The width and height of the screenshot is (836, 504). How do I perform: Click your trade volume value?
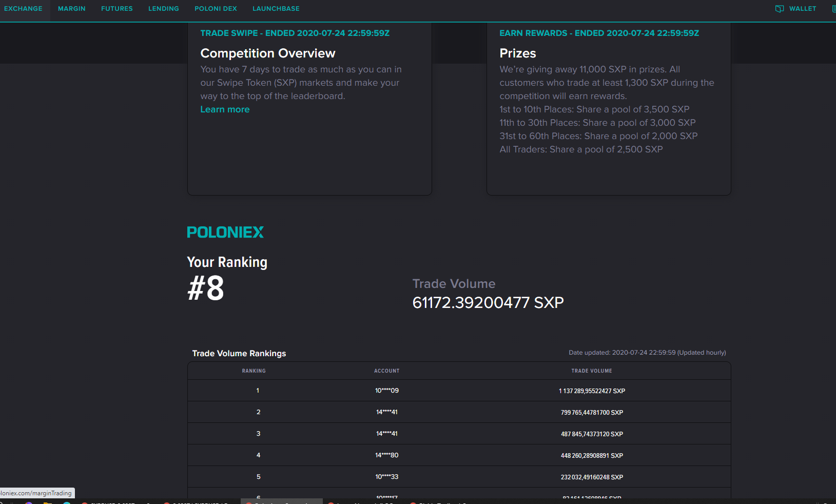(488, 303)
